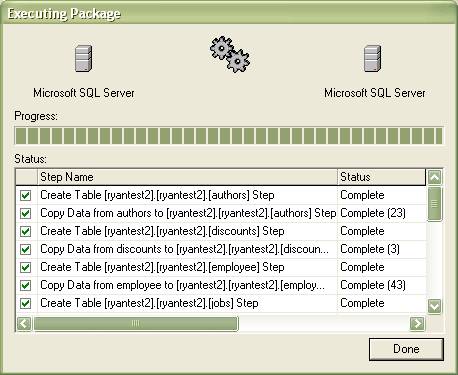The width and height of the screenshot is (458, 375).
Task: Click the source Microsoft SQL Server icon
Action: (83, 59)
